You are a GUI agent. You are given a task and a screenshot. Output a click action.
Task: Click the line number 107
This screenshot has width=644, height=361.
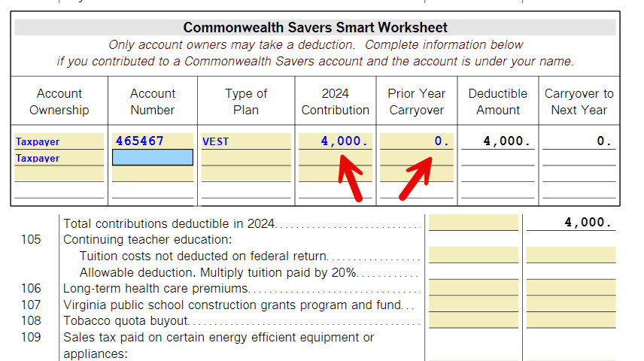31,305
